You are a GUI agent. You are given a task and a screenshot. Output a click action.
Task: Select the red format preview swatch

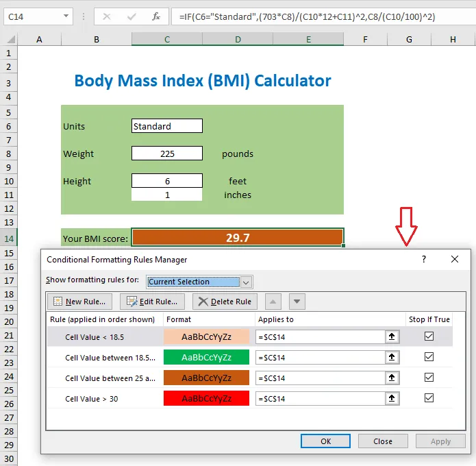(206, 398)
